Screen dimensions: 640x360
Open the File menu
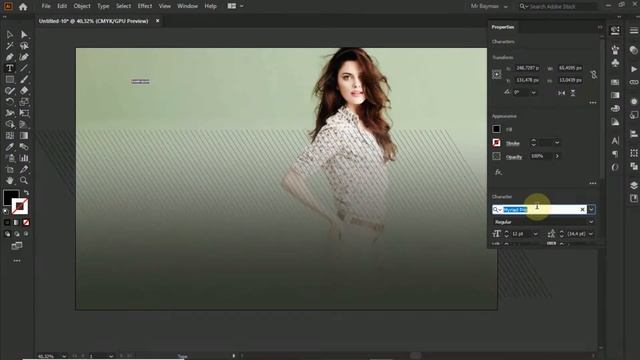click(x=46, y=6)
